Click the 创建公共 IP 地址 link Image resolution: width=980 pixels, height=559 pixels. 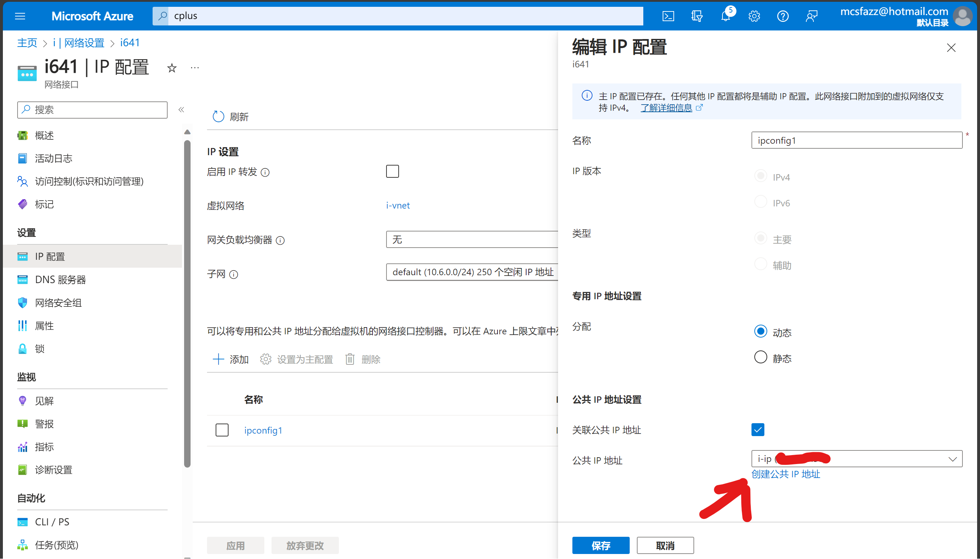coord(786,474)
